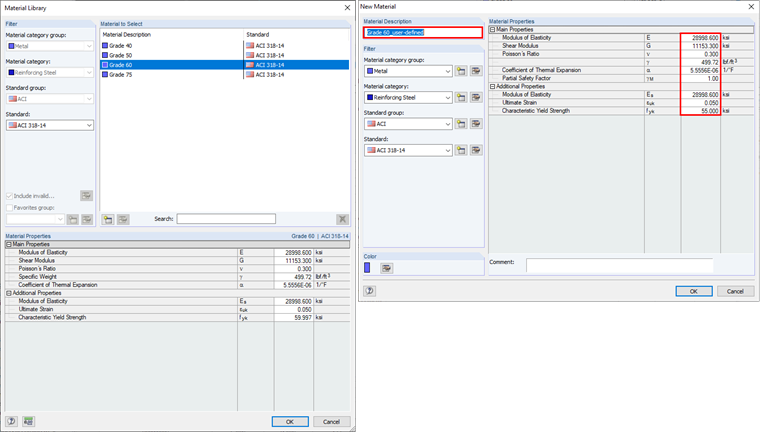Click edit material icon left of Search
The image size is (760, 432).
pos(123,219)
